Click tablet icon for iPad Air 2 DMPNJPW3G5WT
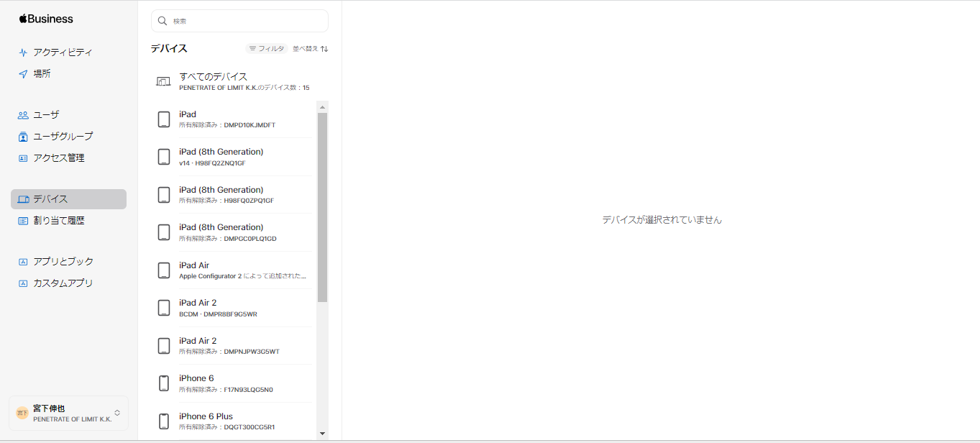The height and width of the screenshot is (443, 980). click(x=164, y=346)
